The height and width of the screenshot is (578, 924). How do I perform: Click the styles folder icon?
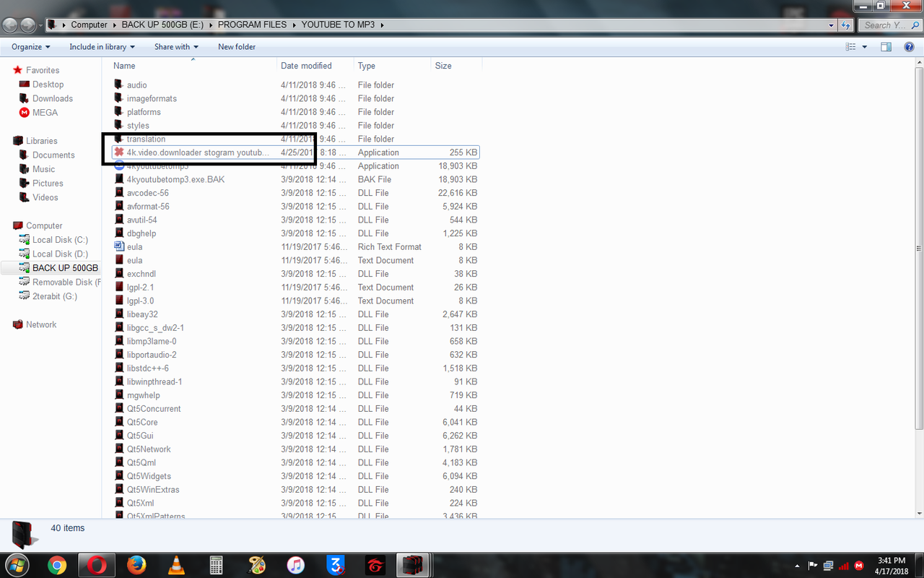pyautogui.click(x=119, y=125)
